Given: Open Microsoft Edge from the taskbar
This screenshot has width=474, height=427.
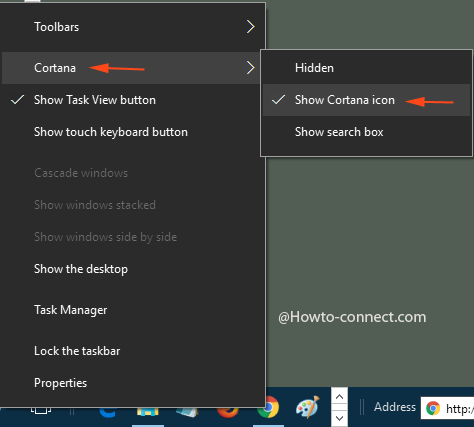Looking at the screenshot, I should coord(108,412).
